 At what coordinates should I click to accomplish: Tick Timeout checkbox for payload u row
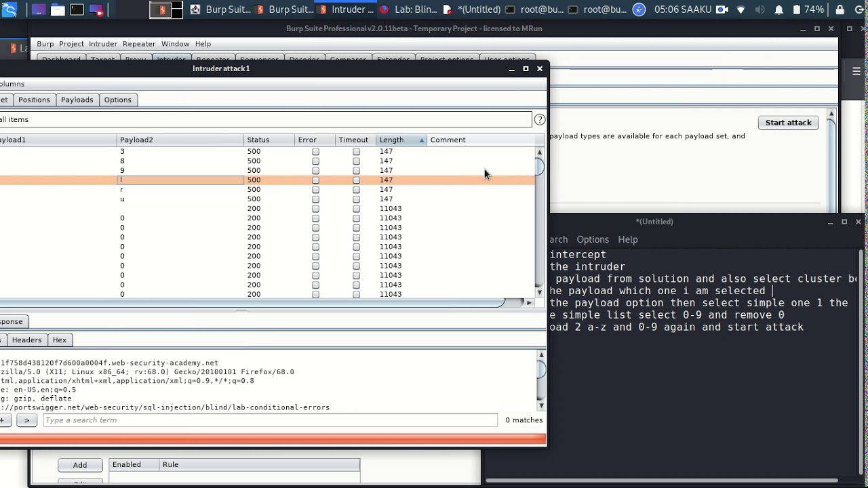tap(356, 199)
